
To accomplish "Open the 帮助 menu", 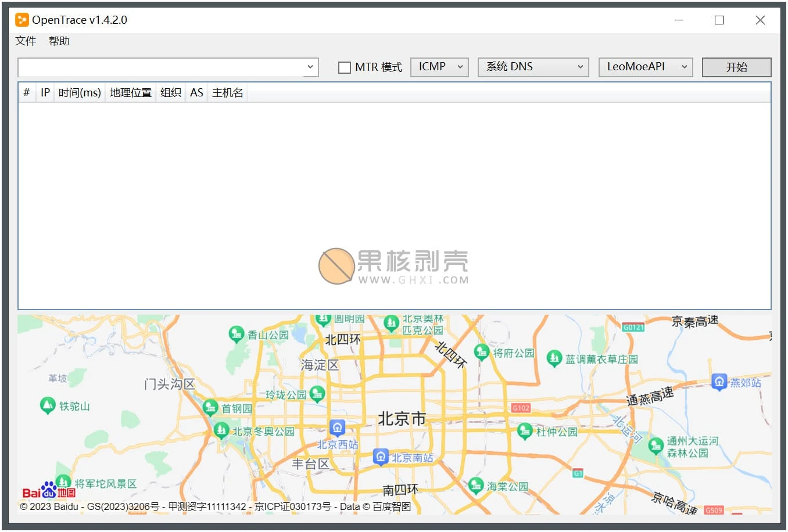I will (59, 41).
